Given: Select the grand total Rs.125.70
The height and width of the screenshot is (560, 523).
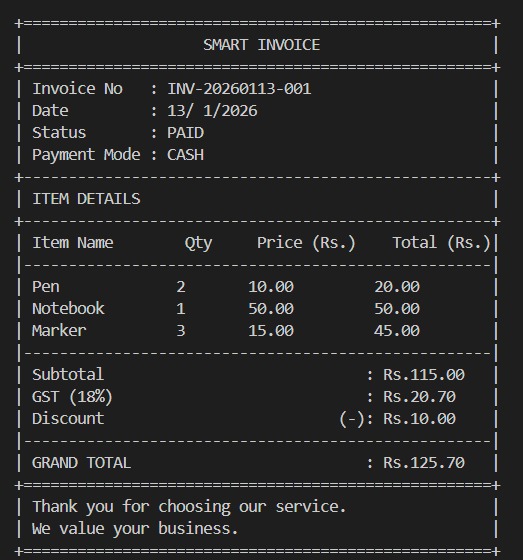Looking at the screenshot, I should point(424,463).
